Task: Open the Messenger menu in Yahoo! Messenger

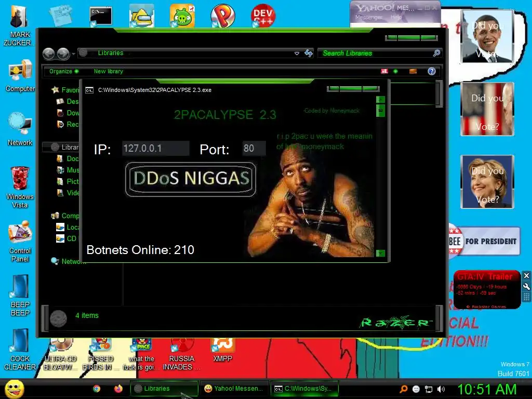Action: pos(368,17)
